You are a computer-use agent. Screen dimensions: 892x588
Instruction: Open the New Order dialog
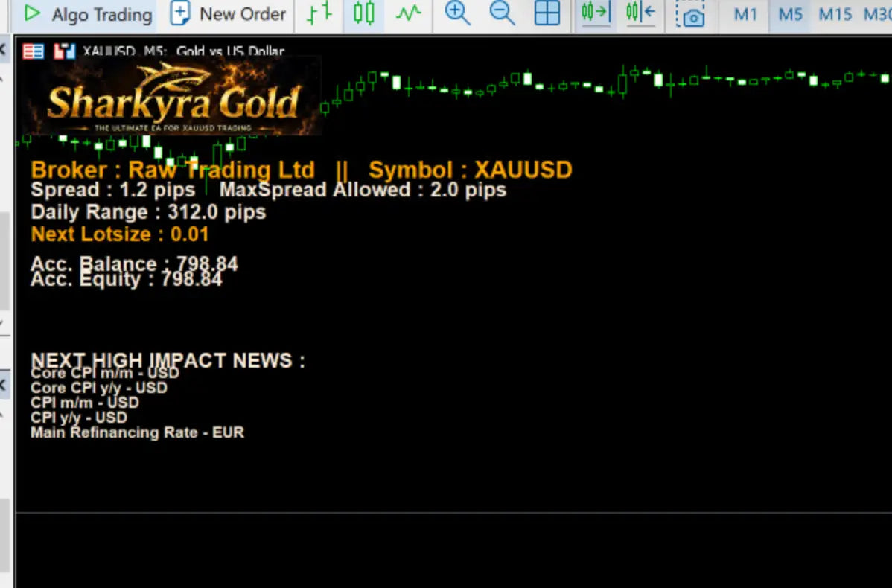point(228,14)
